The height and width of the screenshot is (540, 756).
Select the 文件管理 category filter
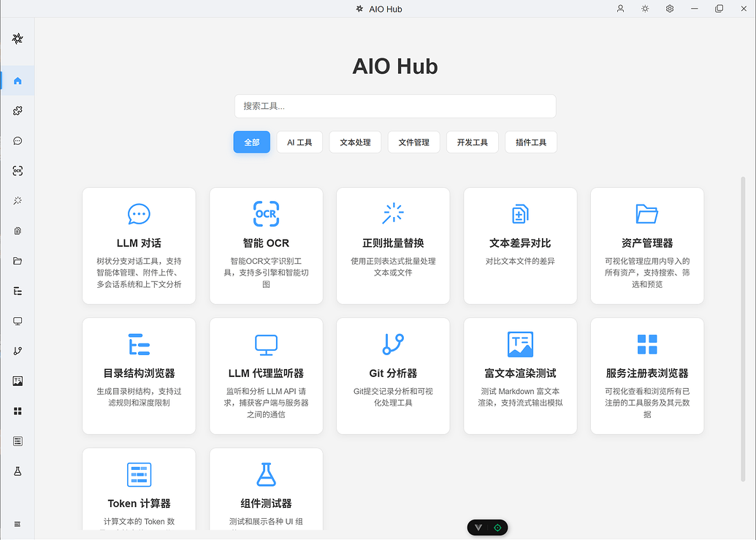point(413,142)
